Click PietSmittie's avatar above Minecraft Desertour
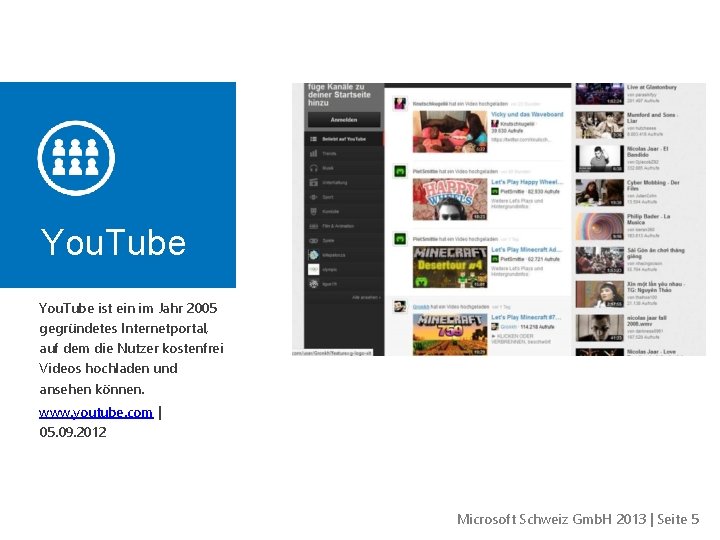The width and height of the screenshot is (720, 540). (x=400, y=239)
